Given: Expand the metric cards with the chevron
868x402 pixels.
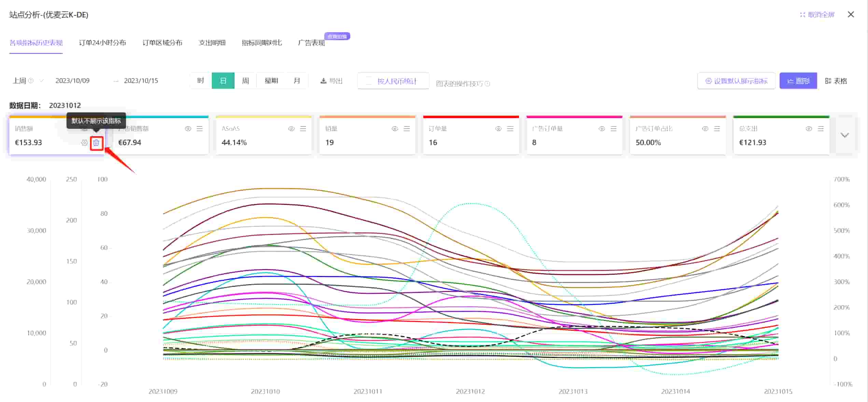Looking at the screenshot, I should coord(845,135).
